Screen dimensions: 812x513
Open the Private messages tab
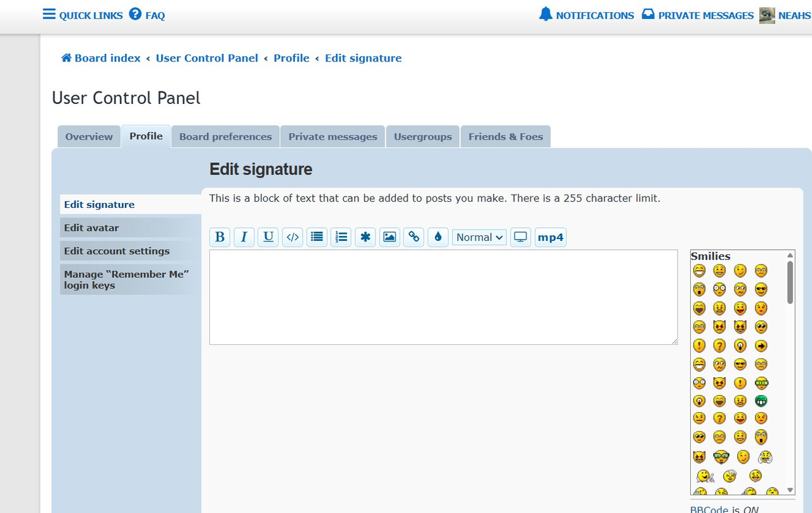coord(333,136)
